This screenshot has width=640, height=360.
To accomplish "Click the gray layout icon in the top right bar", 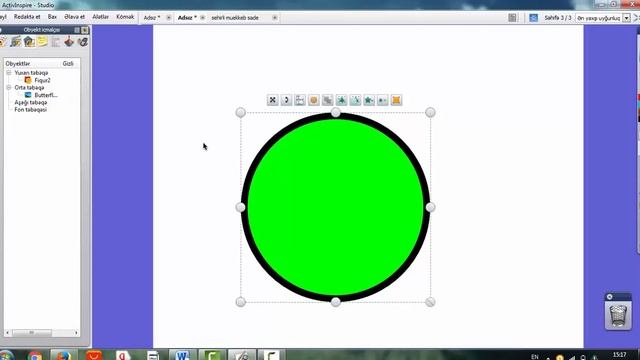I will (512, 18).
